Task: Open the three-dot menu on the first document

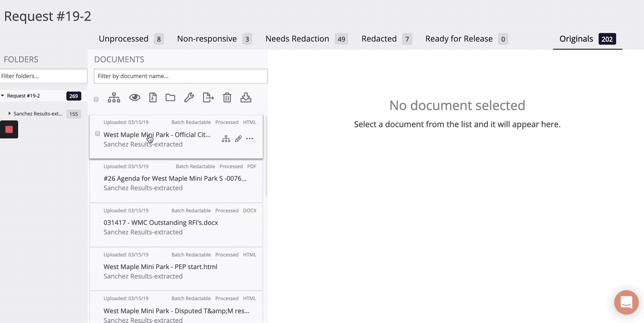Action: click(x=250, y=139)
